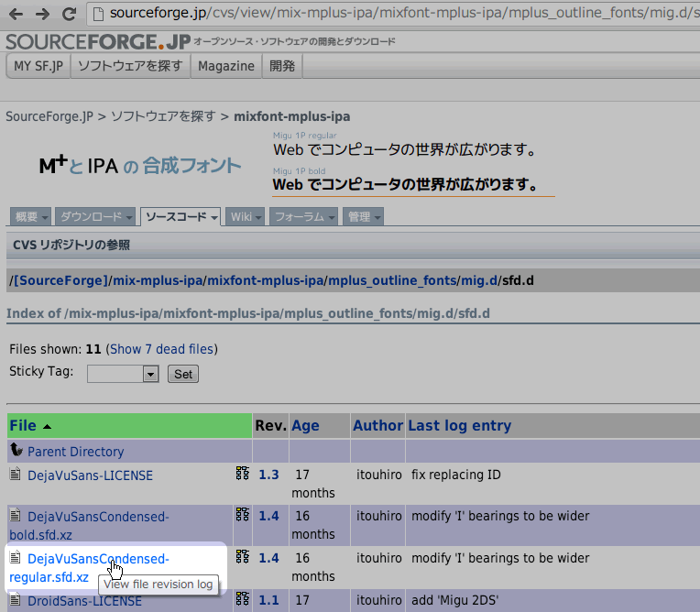Viewport: 700px width, 612px height.
Task: Click ソフトウェアを探す breadcrumb link
Action: click(163, 116)
